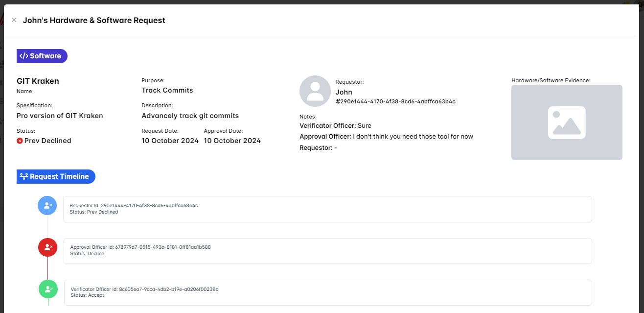Click the requestor ID hash under John
Screen dimensions: 644x313
tap(395, 101)
